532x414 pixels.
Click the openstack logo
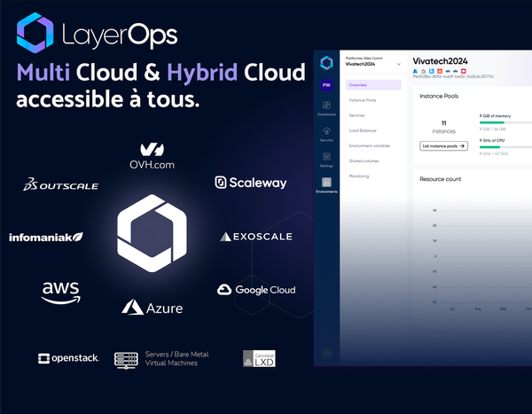(x=68, y=358)
